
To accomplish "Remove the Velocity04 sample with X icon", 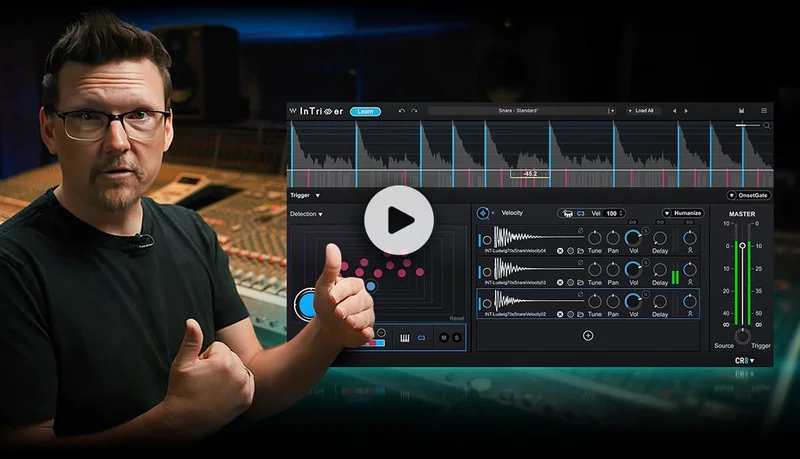I will (560, 251).
